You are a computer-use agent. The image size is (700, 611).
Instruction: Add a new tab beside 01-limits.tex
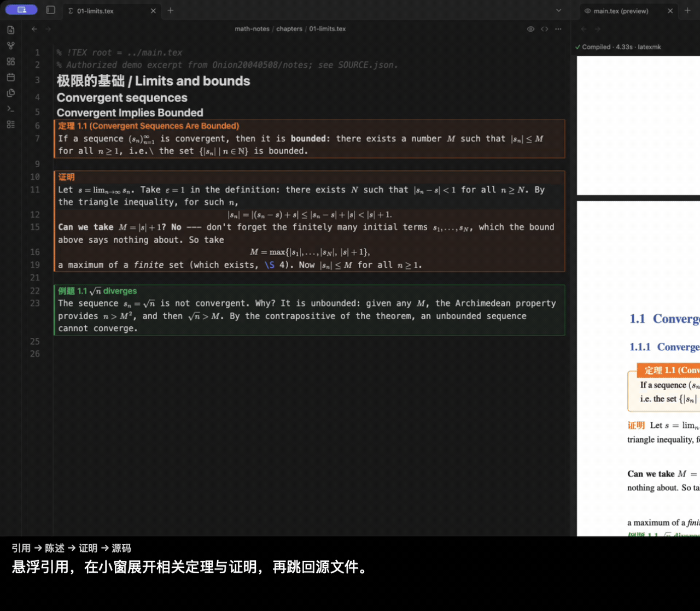(x=170, y=10)
